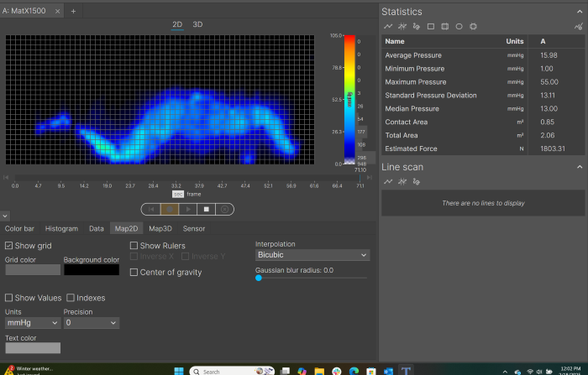
Task: Open the Windows Start menu
Action: [179, 371]
